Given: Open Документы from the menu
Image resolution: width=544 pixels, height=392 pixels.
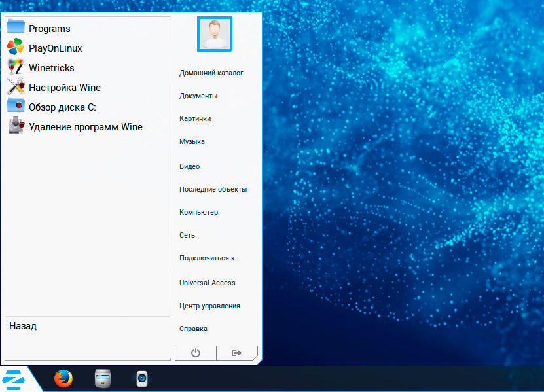Looking at the screenshot, I should [198, 96].
